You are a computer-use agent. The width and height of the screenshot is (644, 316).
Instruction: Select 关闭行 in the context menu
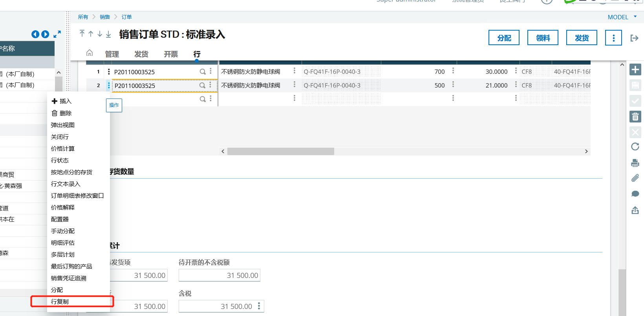click(x=79, y=137)
